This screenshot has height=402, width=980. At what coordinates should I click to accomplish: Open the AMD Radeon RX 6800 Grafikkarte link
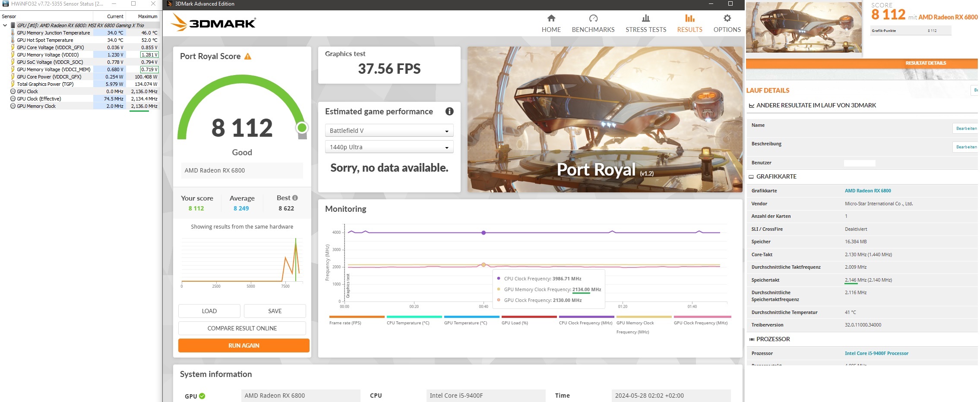coord(868,191)
